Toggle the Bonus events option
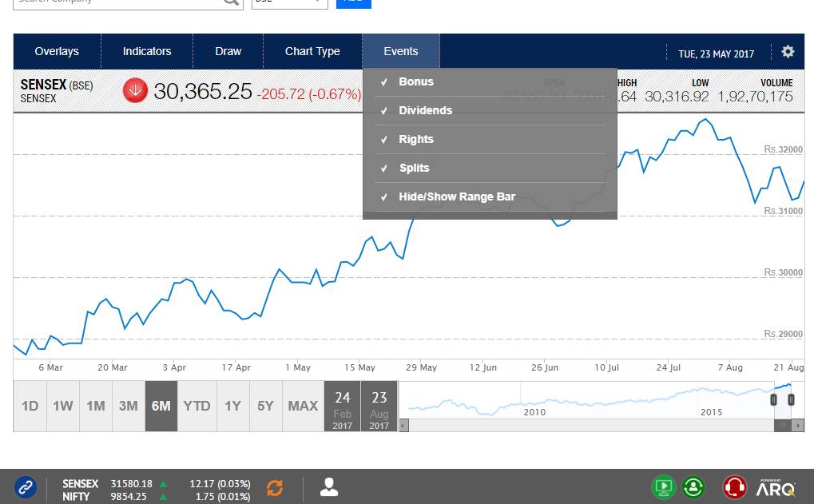The height and width of the screenshot is (504, 814). 415,81
